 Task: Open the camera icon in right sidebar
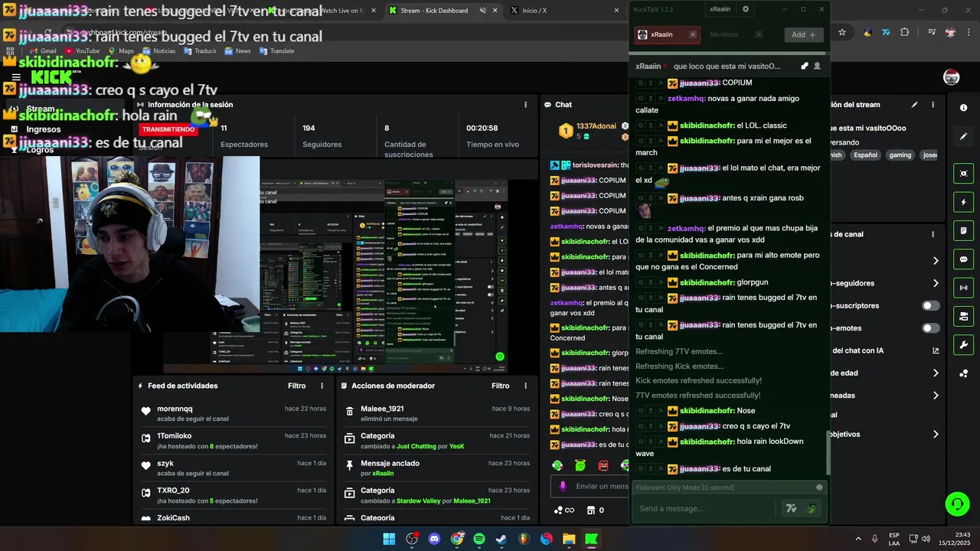click(963, 316)
